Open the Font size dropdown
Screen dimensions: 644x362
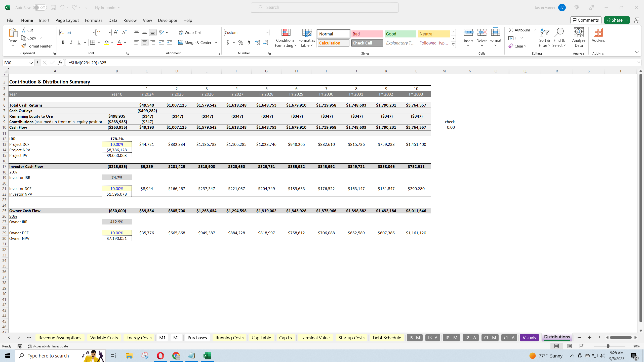(110, 32)
